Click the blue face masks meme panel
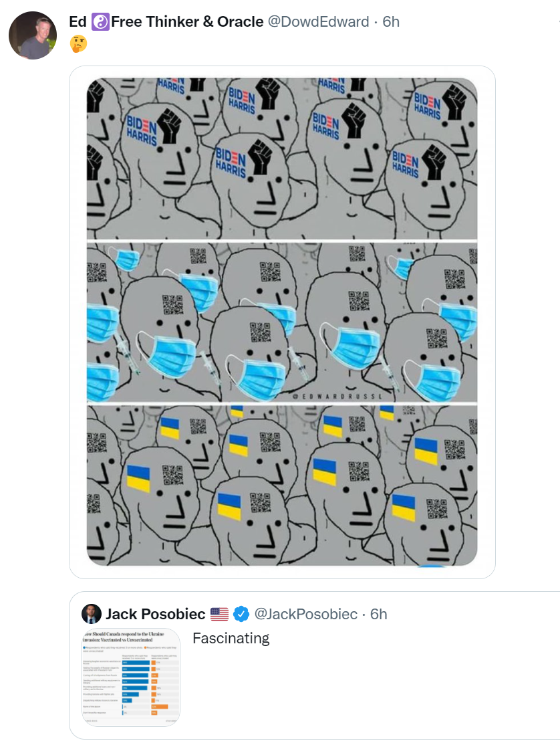This screenshot has height=753, width=560. click(x=282, y=322)
